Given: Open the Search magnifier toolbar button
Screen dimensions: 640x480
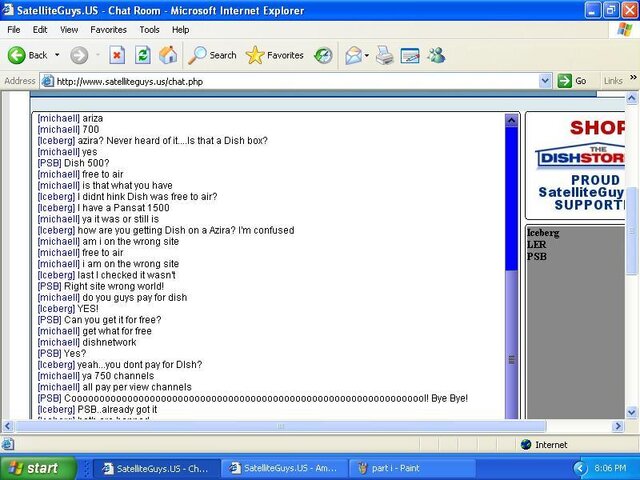Looking at the screenshot, I should click(x=212, y=55).
